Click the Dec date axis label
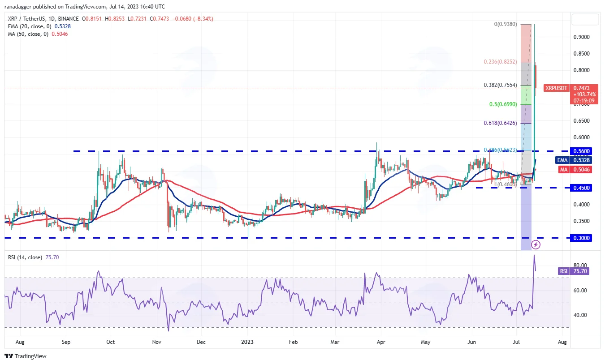The height and width of the screenshot is (364, 605). point(201,342)
